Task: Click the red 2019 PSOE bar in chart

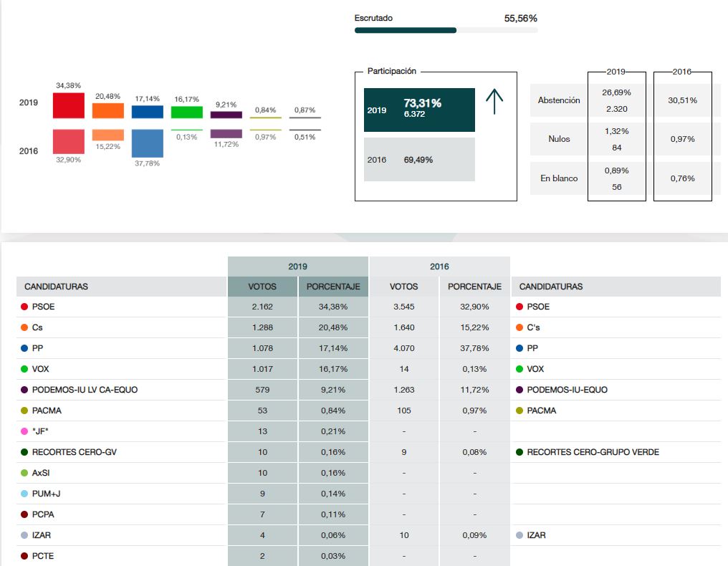Action: [69, 105]
